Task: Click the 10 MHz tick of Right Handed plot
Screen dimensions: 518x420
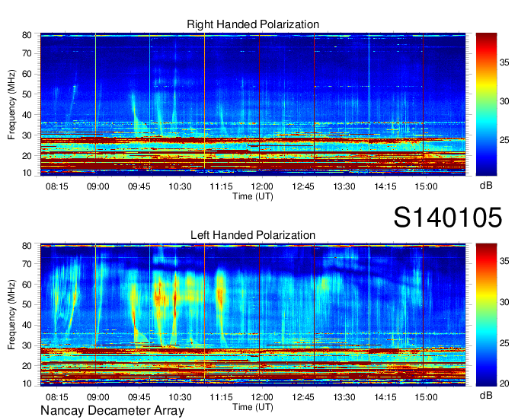Action: (x=27, y=173)
